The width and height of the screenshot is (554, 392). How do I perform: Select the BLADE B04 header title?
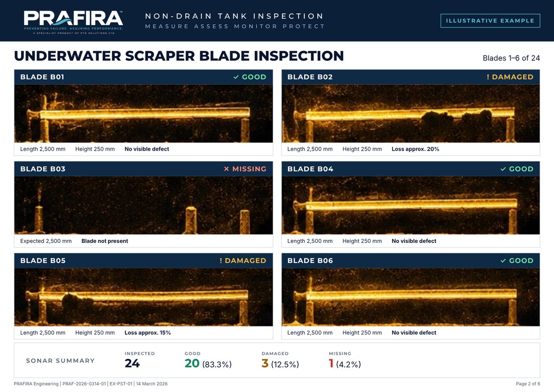tap(310, 169)
